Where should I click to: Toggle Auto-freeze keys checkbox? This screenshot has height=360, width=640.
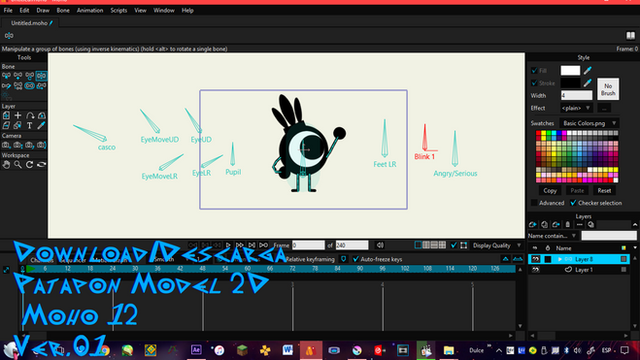point(356,259)
